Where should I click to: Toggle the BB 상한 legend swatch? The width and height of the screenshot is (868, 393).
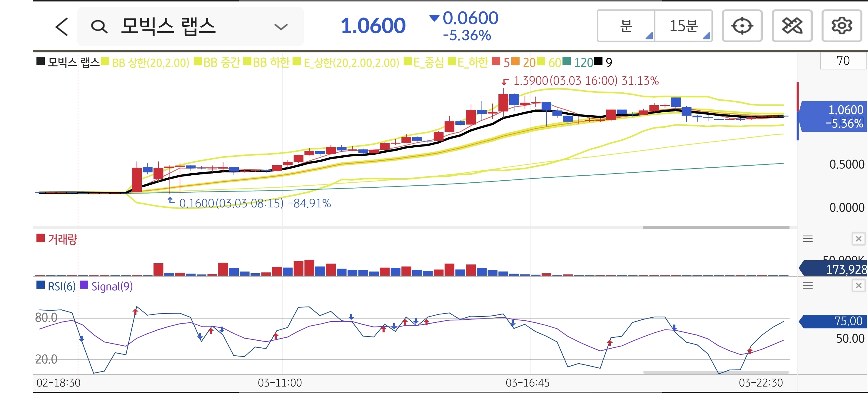105,62
